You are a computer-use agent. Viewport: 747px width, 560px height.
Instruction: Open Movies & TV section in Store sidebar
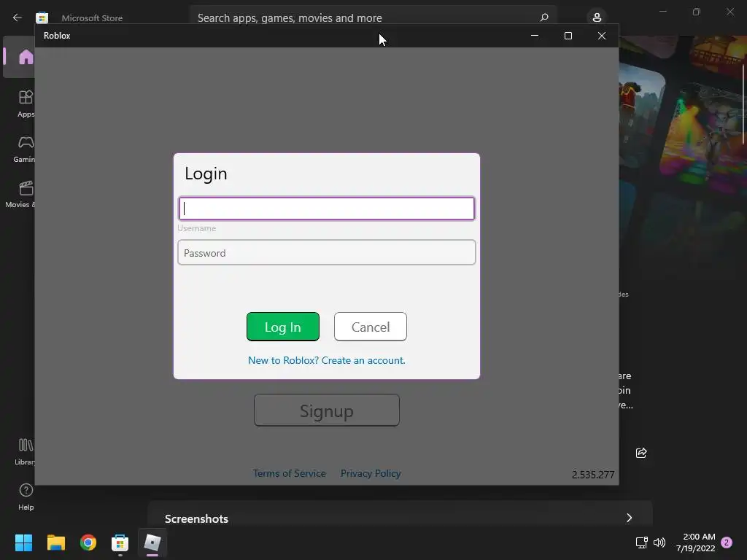tap(20, 194)
